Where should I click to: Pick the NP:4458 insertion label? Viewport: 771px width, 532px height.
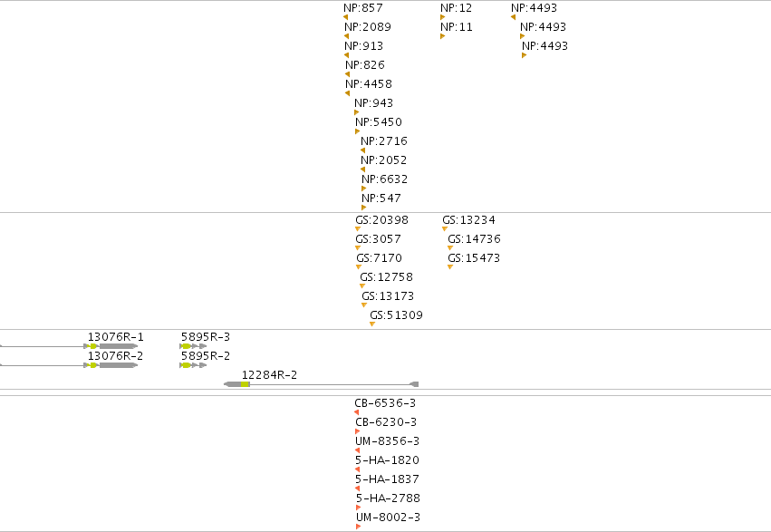pyautogui.click(x=369, y=84)
